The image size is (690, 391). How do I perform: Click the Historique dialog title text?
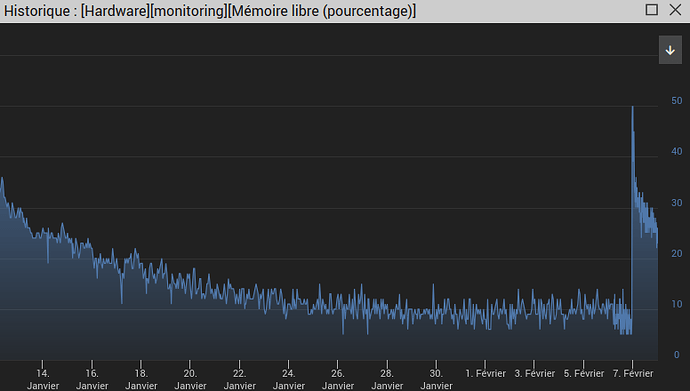[210, 11]
